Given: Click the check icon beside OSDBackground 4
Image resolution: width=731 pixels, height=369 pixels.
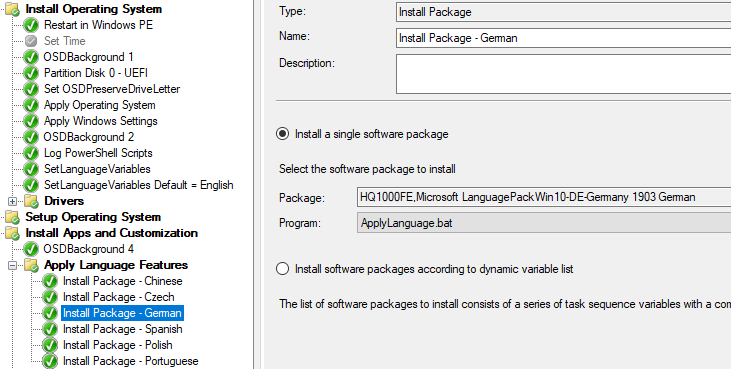Looking at the screenshot, I should 31,249.
